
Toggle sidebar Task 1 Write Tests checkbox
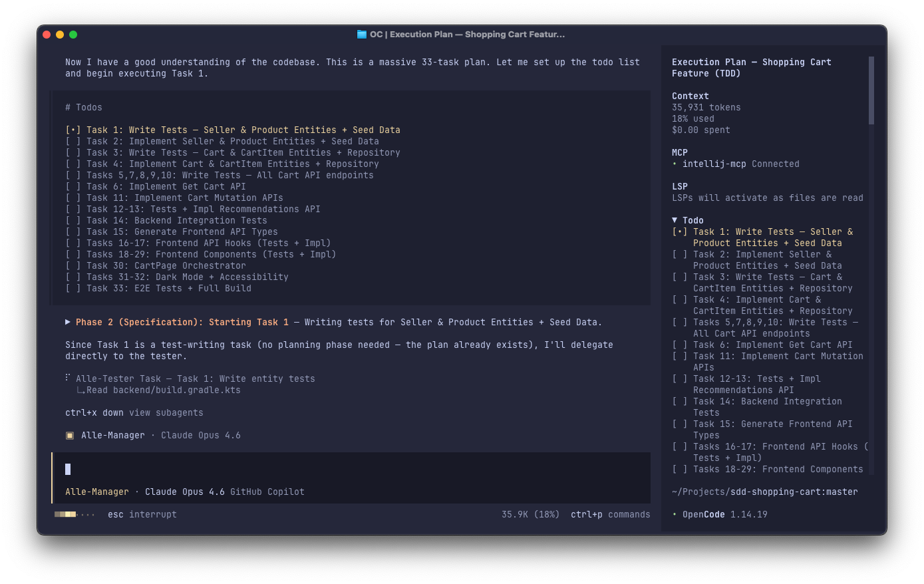pyautogui.click(x=680, y=232)
